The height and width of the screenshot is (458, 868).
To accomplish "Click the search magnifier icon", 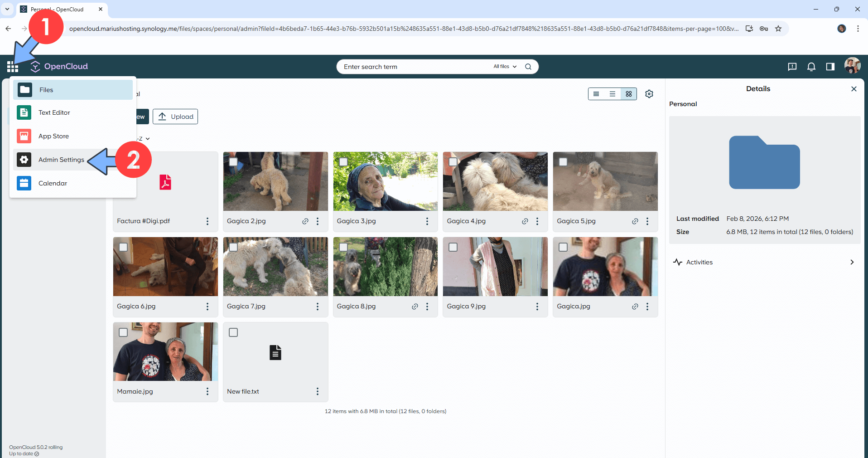I will 528,67.
